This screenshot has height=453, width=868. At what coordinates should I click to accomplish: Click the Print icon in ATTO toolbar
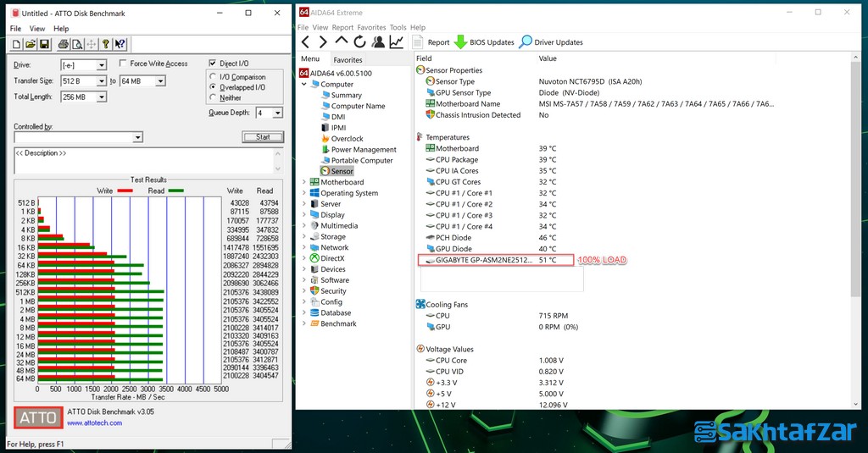tap(63, 44)
